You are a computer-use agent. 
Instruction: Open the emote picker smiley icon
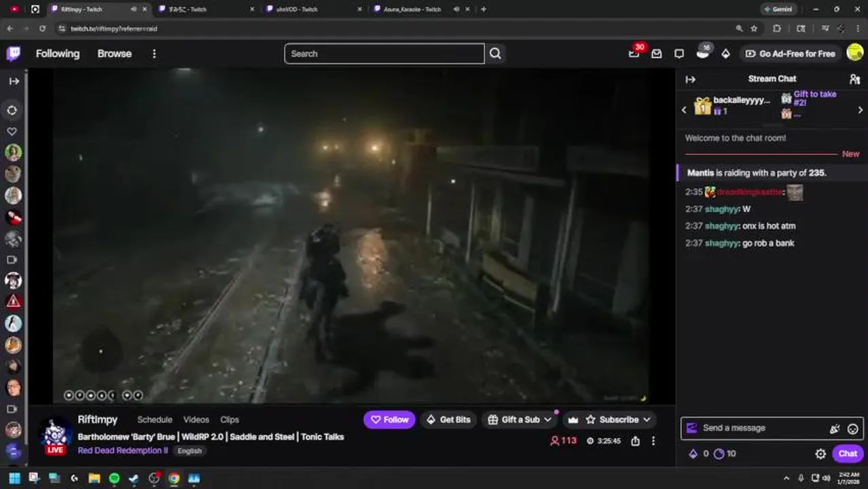[852, 429]
